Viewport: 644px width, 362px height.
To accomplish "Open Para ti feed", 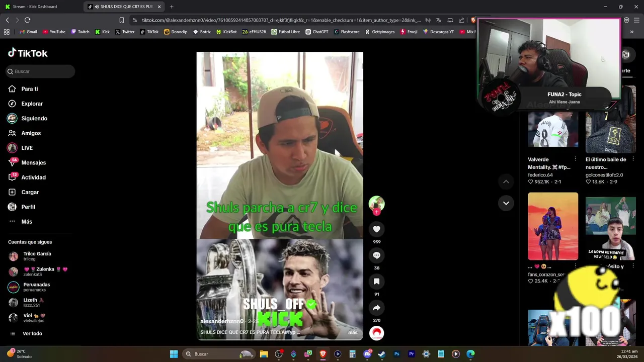I will pos(29,89).
